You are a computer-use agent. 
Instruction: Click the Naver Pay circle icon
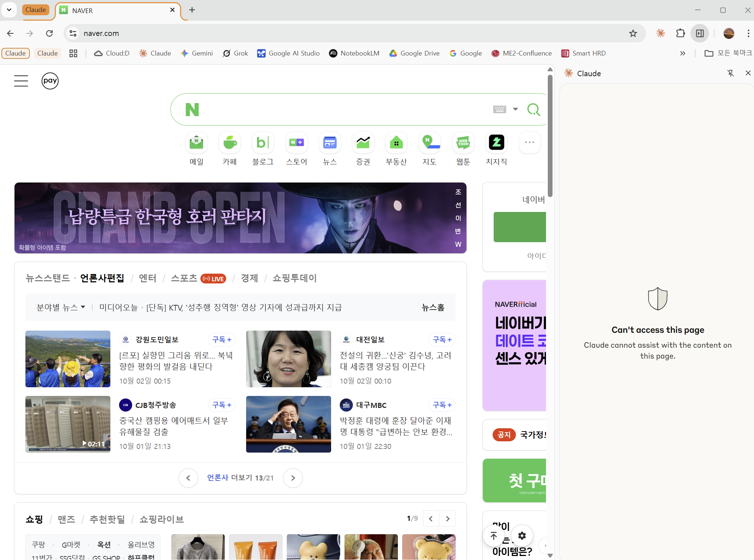click(x=50, y=81)
